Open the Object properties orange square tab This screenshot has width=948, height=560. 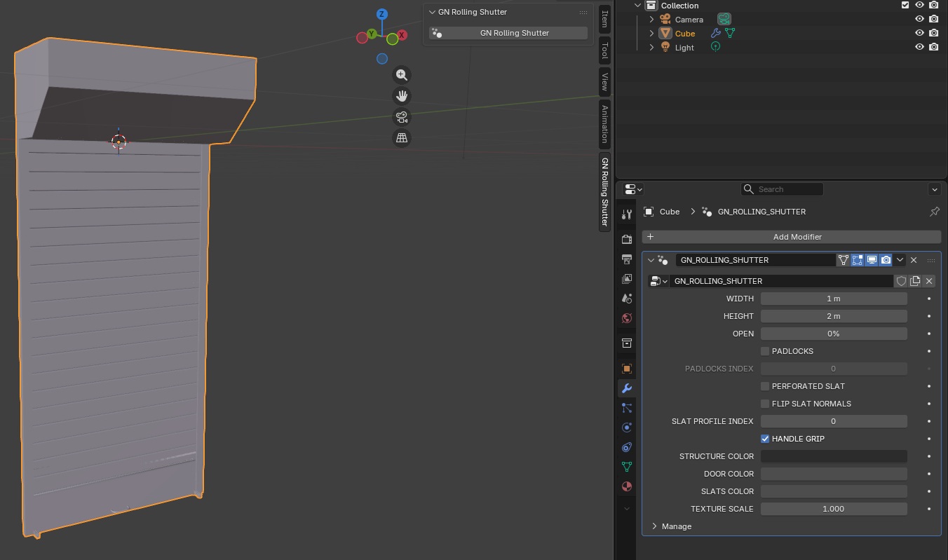click(627, 369)
